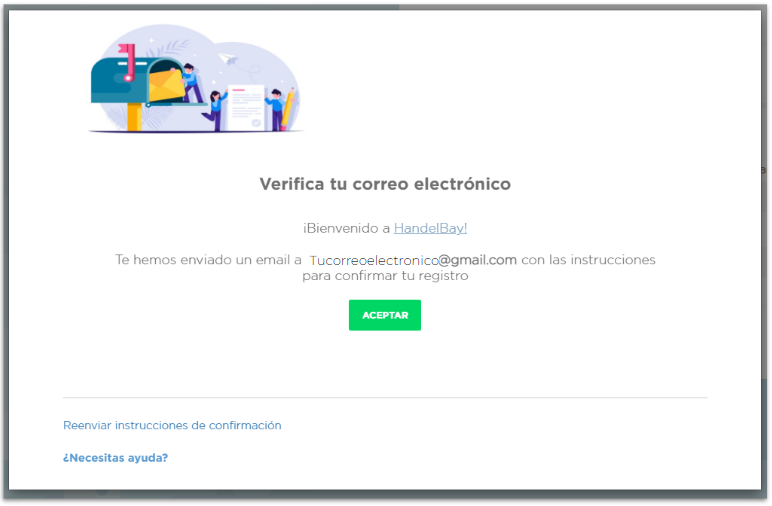Click the ¡Bienvenido a greeting text
Screen dimensions: 772x506
click(x=347, y=228)
